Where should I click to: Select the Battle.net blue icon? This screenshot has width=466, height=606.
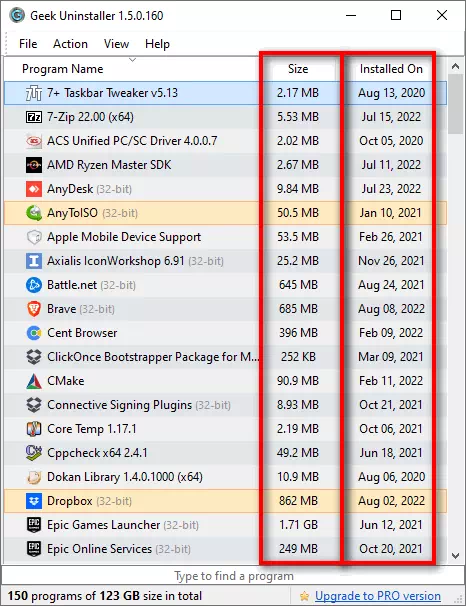click(34, 285)
